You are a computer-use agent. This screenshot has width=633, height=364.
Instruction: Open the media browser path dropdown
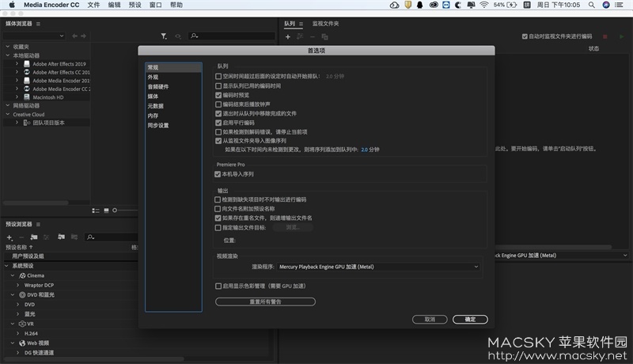[34, 36]
